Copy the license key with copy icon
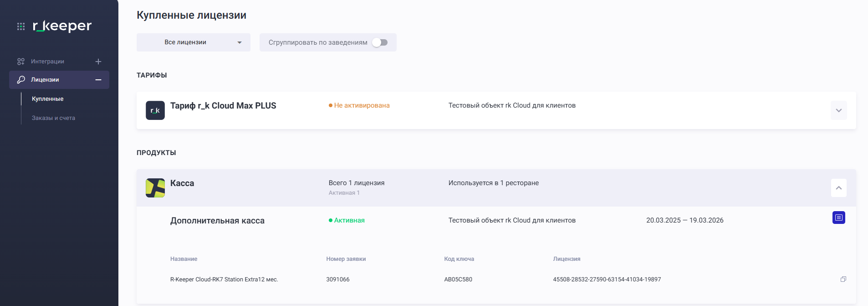The width and height of the screenshot is (868, 306). [x=843, y=279]
